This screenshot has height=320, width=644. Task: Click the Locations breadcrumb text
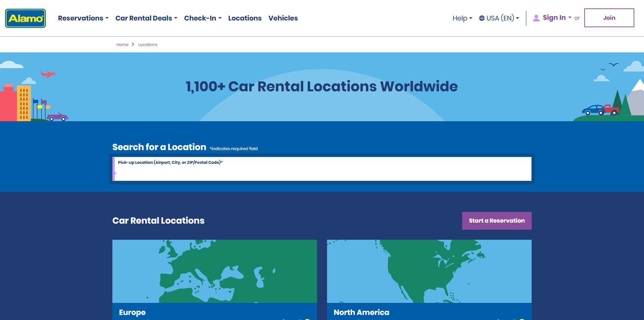click(148, 45)
